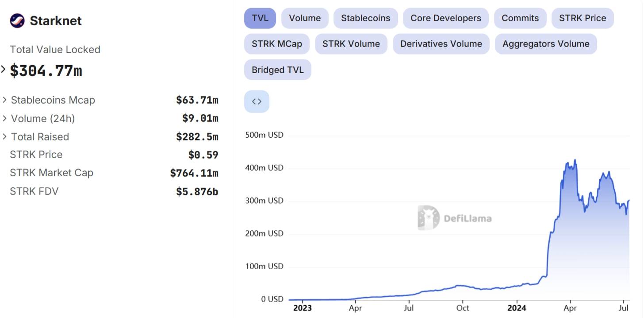Toggle the TVL chart metric
The width and height of the screenshot is (644, 318).
pyautogui.click(x=260, y=18)
